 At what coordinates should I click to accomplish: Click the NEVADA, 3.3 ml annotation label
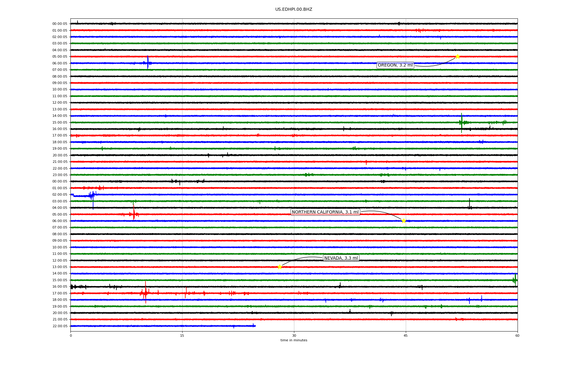click(341, 258)
